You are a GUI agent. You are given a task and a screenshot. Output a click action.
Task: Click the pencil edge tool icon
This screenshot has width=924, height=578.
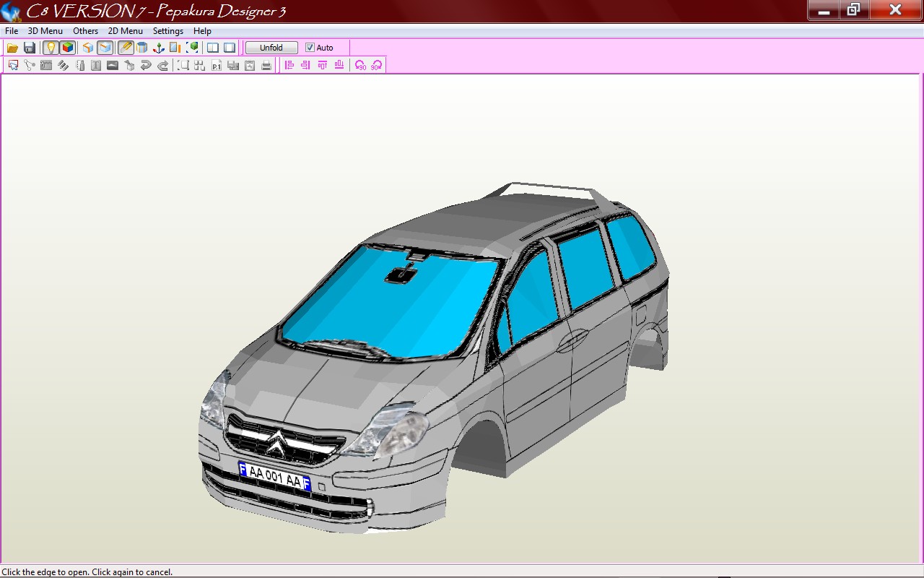pyautogui.click(x=126, y=48)
